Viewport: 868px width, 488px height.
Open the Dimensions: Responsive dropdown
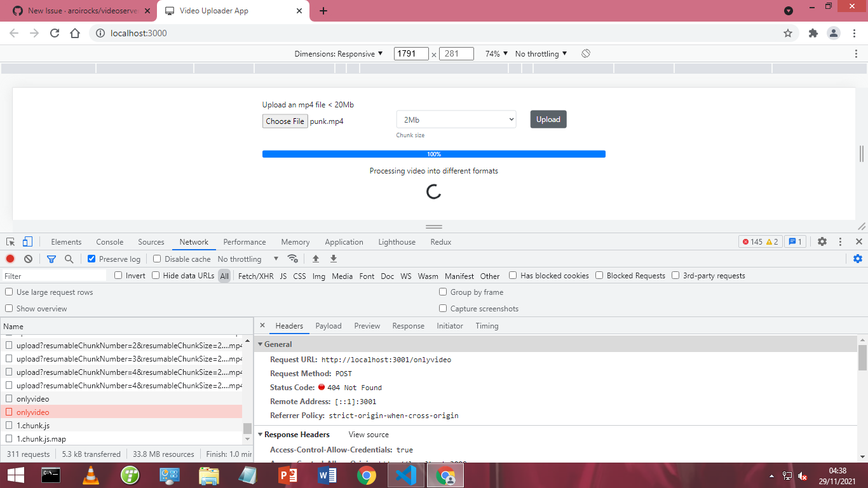[x=339, y=54]
